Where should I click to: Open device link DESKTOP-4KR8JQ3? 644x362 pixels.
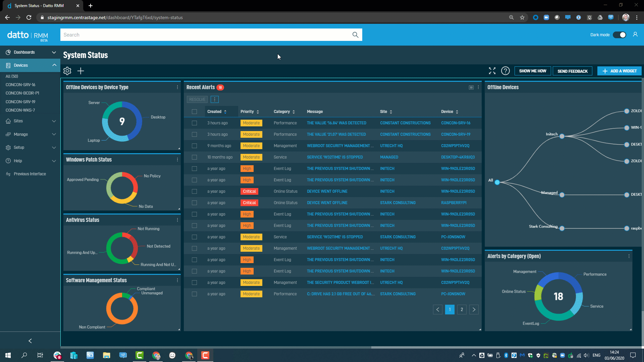(458, 157)
